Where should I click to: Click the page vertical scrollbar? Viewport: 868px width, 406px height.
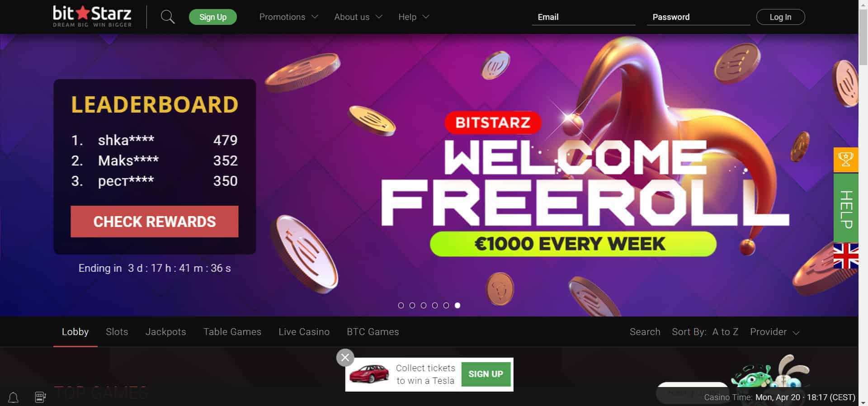[x=863, y=203]
